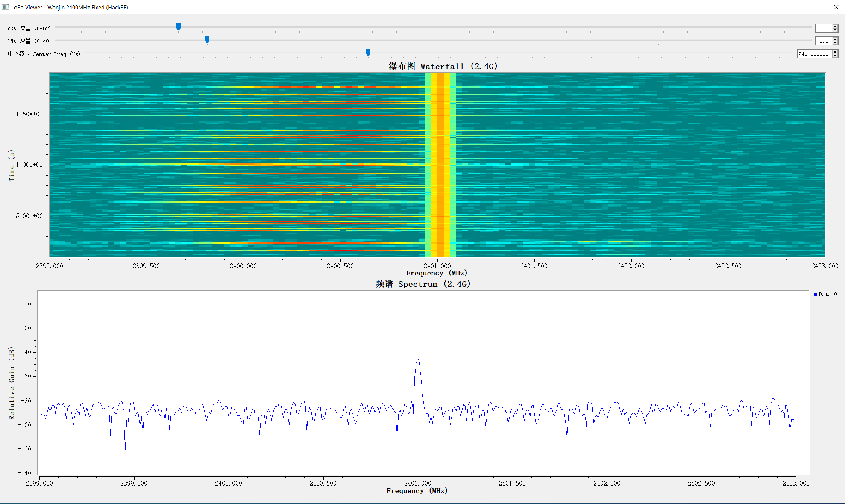Viewport: 845px width, 504px height.
Task: Click the far right end of the VGA slider track
Action: (809, 27)
